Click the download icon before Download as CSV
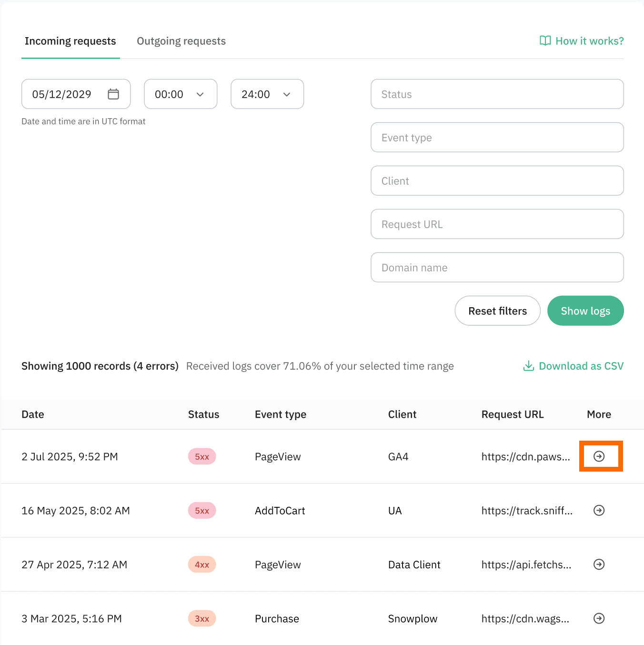 pyautogui.click(x=529, y=366)
